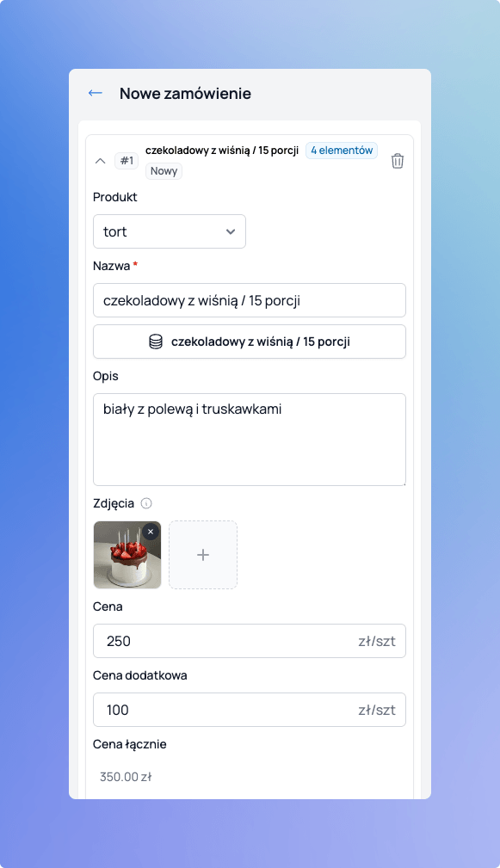The width and height of the screenshot is (500, 868).
Task: Select the Nazwa input field
Action: (x=249, y=300)
